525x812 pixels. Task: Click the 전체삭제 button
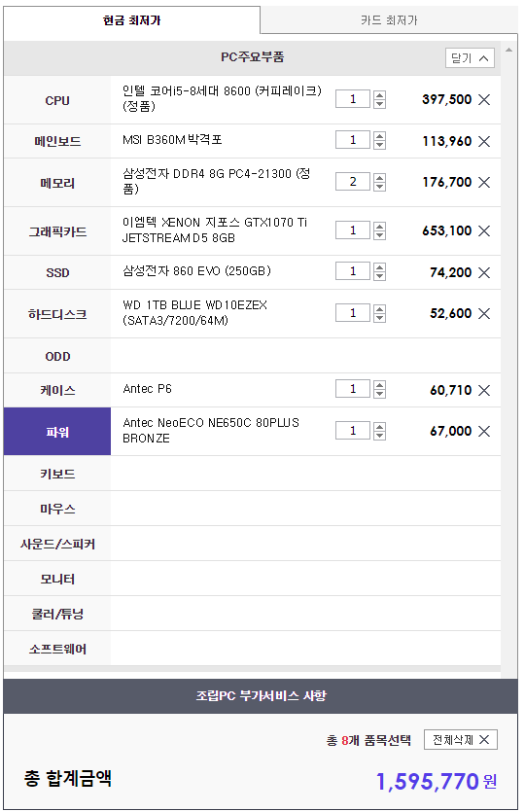coord(460,739)
